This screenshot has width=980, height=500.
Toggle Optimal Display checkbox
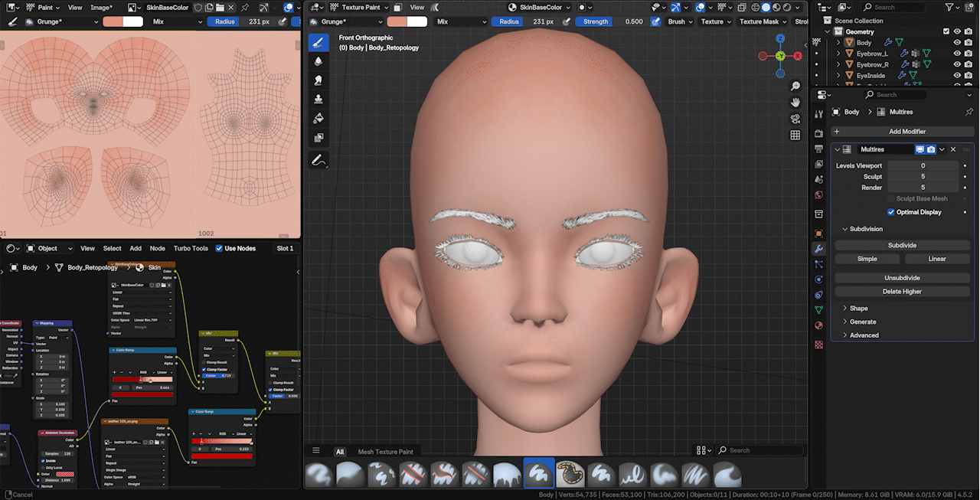(x=891, y=212)
